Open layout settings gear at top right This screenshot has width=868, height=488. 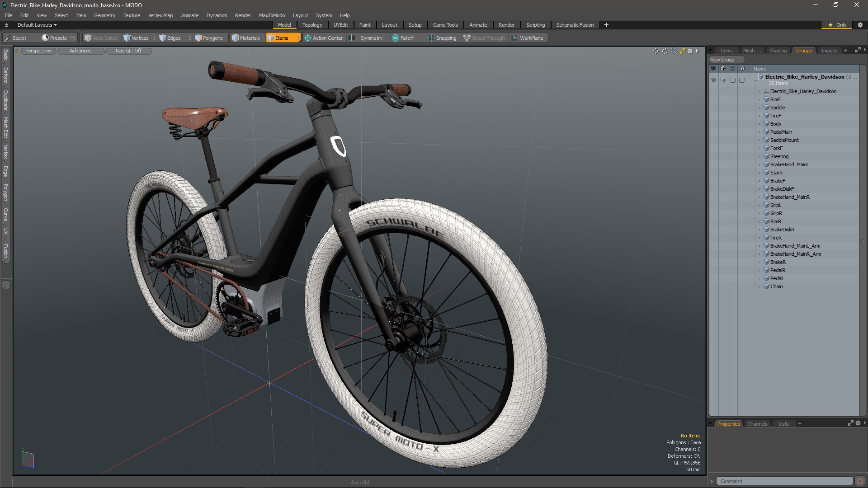pyautogui.click(x=860, y=25)
